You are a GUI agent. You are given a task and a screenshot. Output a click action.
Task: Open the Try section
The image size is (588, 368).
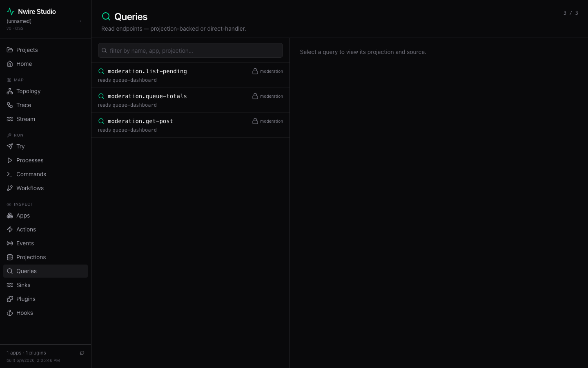click(45, 146)
